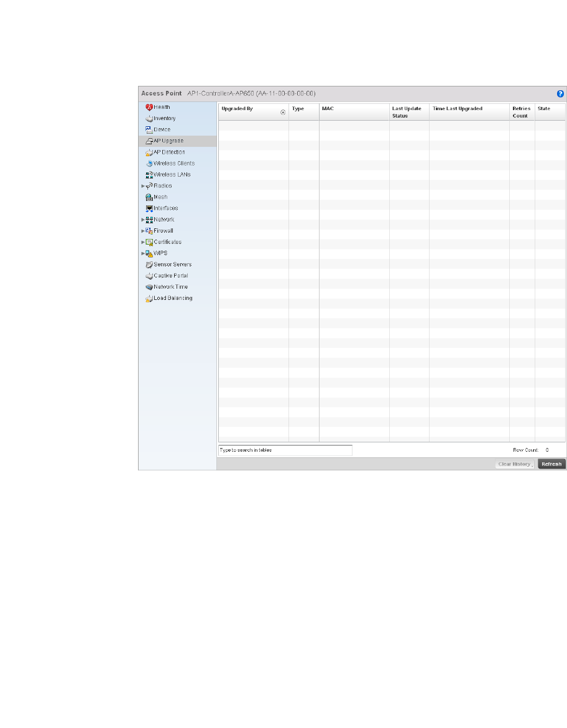Screen dimensions: 567x728
Task: Click the Device monitor icon
Action: [x=149, y=130]
